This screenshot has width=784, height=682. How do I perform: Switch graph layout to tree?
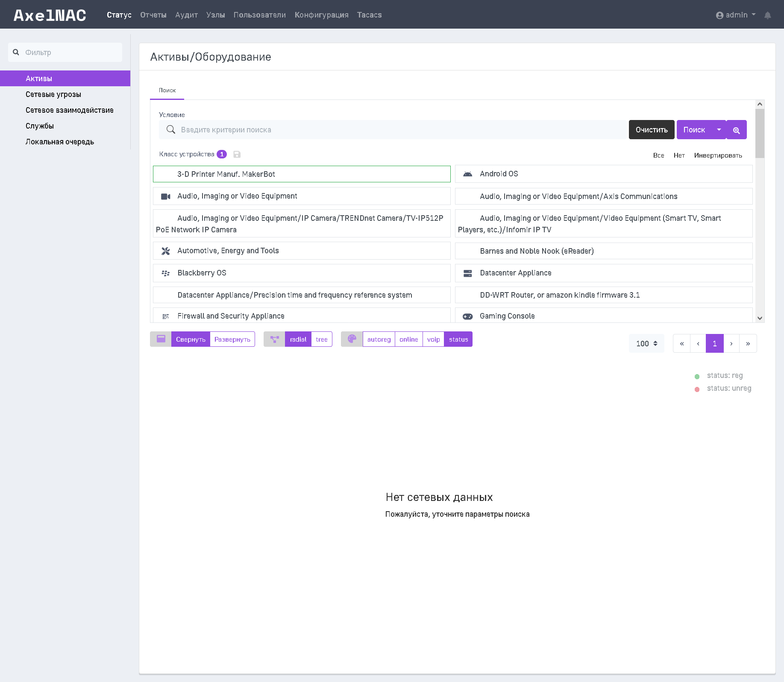(x=322, y=339)
